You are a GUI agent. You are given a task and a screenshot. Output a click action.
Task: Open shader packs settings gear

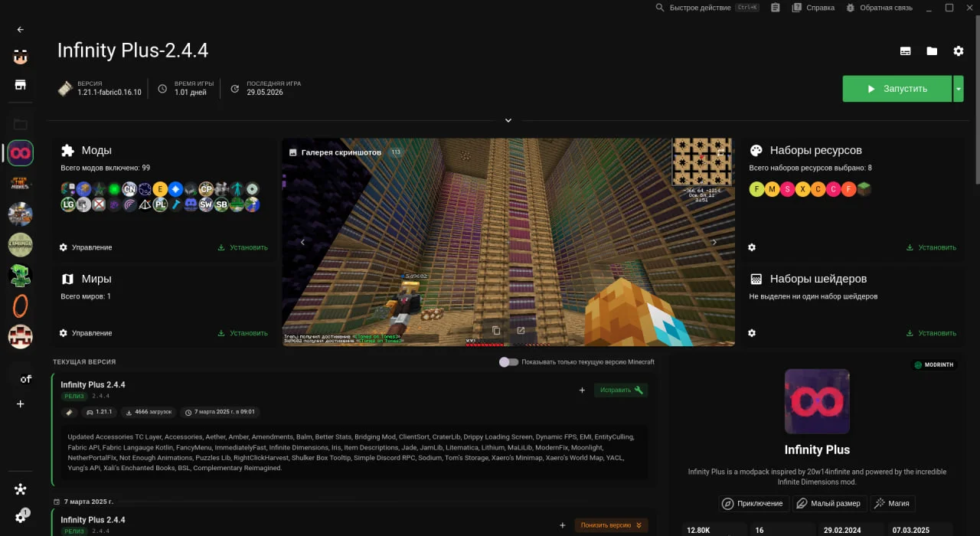point(752,333)
